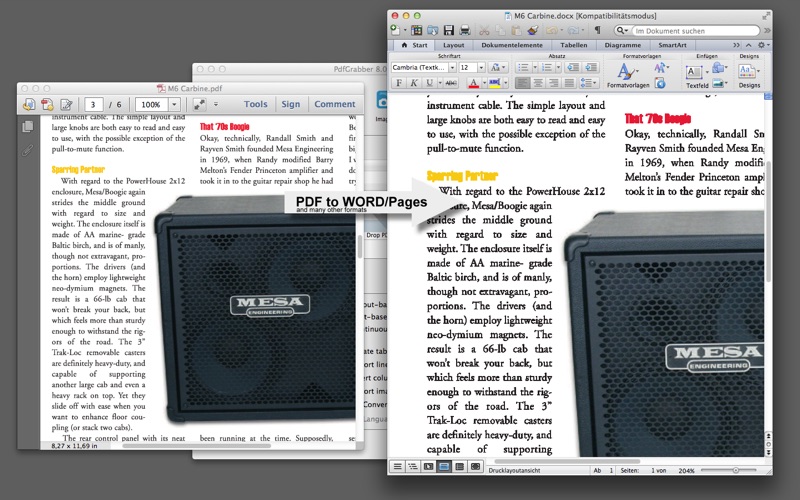Click the cut scissors icon
This screenshot has width=800, height=500.
[484, 31]
